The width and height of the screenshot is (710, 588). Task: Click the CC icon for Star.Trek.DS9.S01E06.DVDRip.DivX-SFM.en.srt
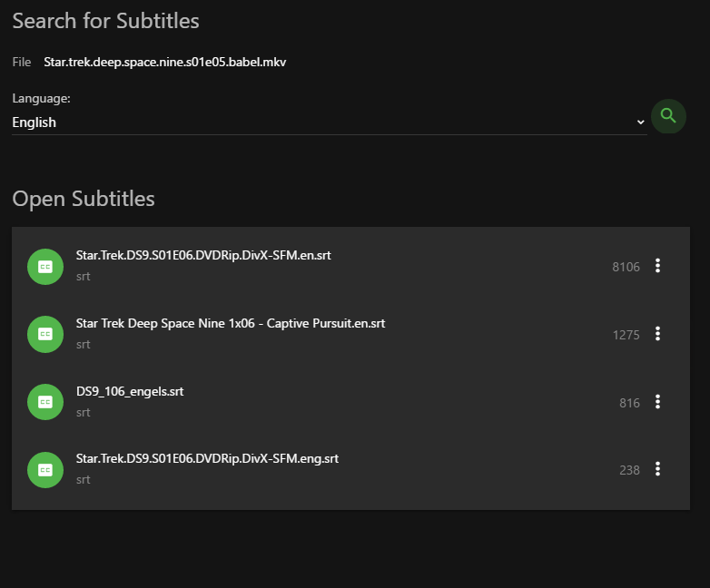tap(45, 267)
